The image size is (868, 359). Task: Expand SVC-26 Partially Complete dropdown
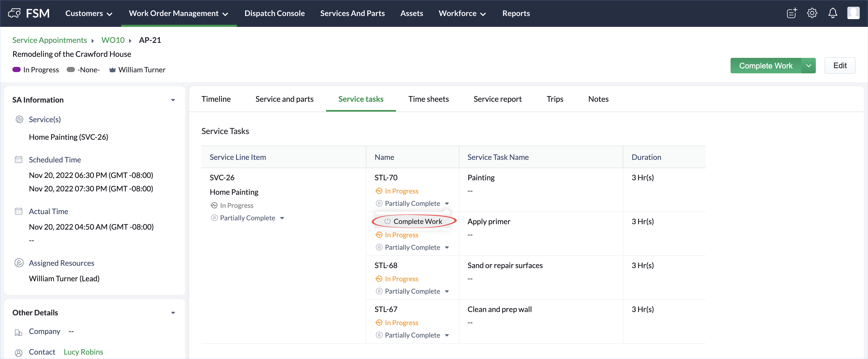click(x=282, y=218)
